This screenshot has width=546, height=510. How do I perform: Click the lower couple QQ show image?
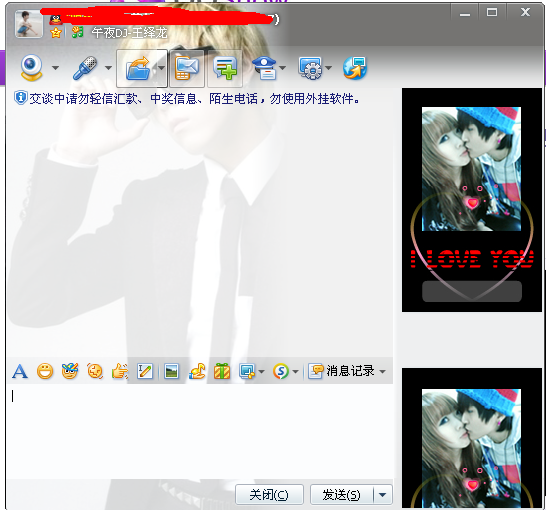coord(472,438)
